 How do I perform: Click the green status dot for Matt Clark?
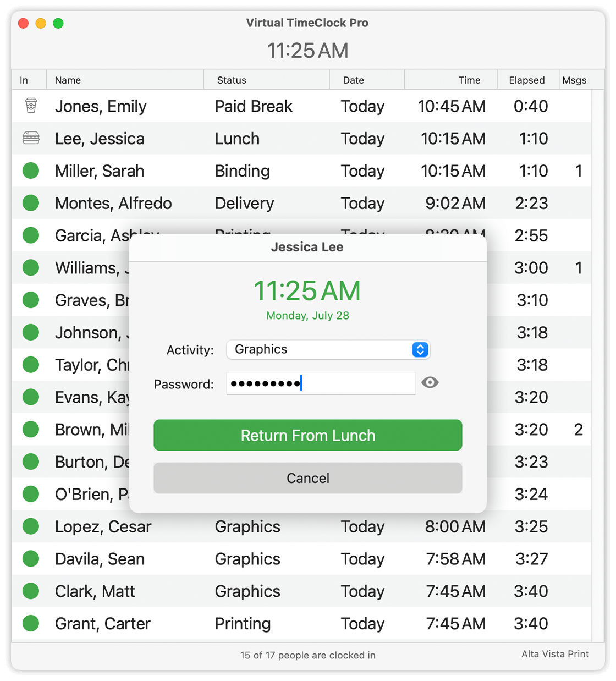pos(31,591)
